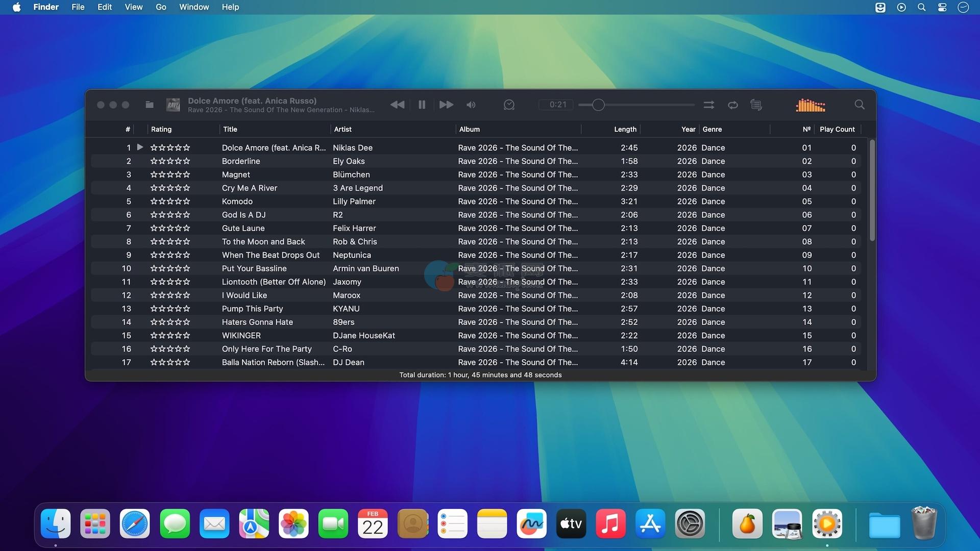Skip to the next track
This screenshot has height=551, width=980.
(x=446, y=105)
